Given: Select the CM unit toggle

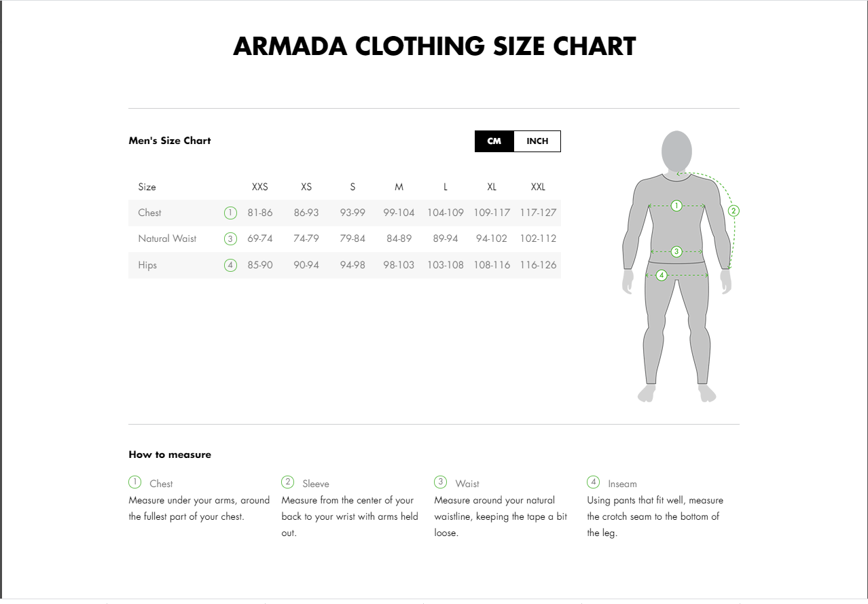Looking at the screenshot, I should point(494,141).
